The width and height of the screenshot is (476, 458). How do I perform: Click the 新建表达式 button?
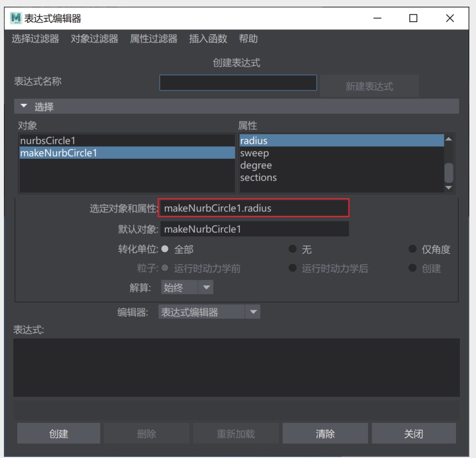tap(369, 86)
